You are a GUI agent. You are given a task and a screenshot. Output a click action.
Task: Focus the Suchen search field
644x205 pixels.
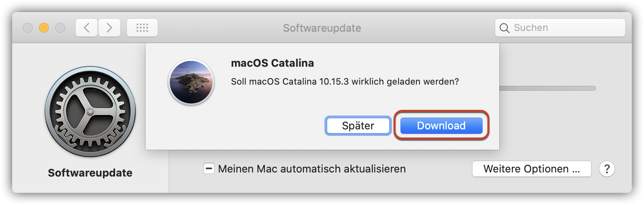[565, 28]
